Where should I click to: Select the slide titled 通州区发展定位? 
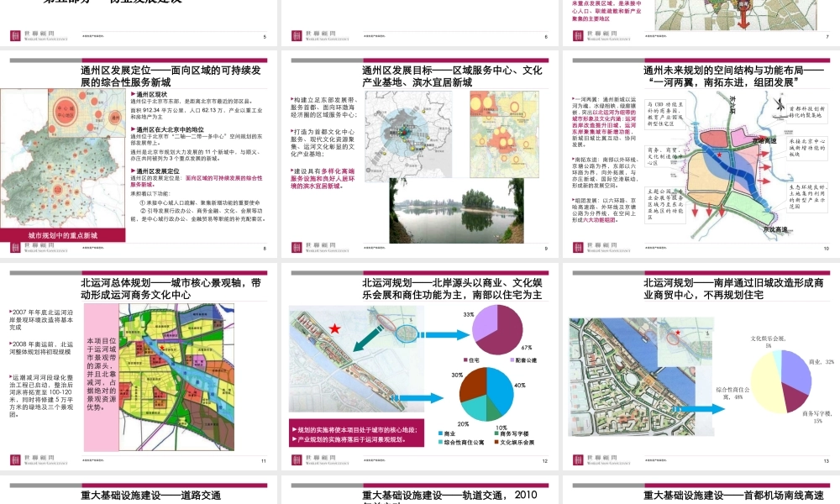[x=139, y=155]
